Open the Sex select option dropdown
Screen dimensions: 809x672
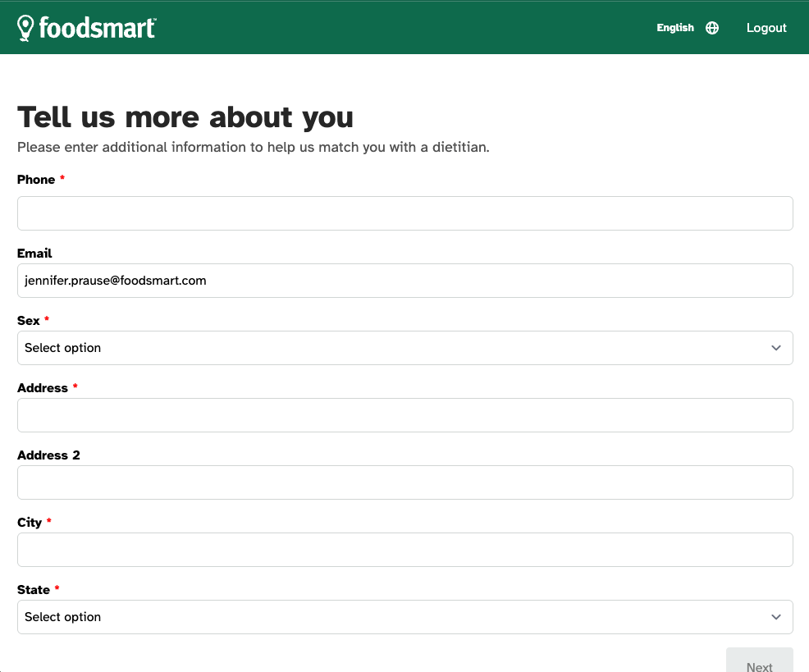click(x=405, y=348)
